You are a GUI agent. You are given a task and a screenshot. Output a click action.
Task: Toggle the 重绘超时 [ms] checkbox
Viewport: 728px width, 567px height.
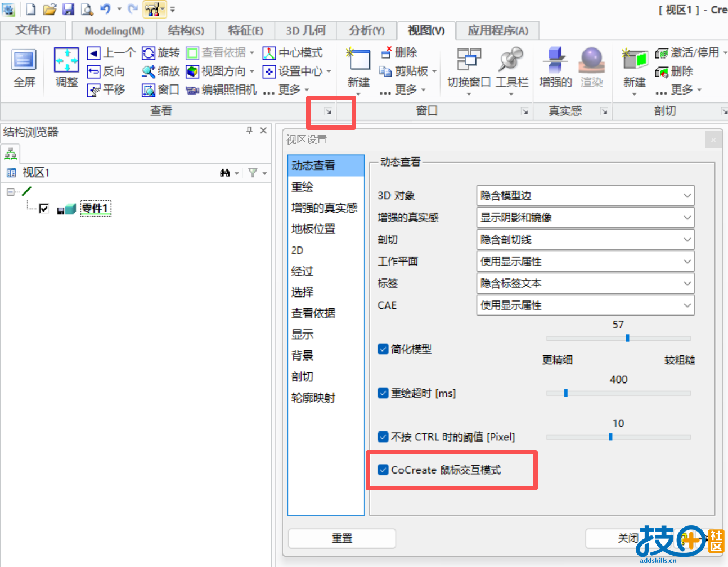[383, 393]
